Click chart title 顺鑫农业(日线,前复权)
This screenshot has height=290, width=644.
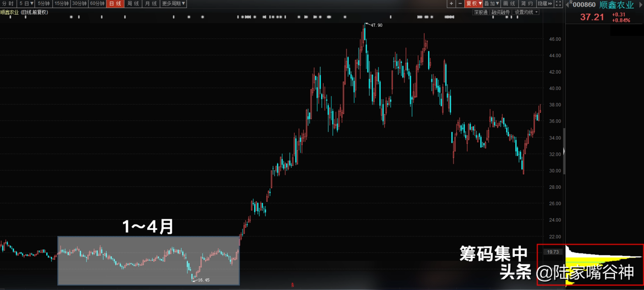point(24,12)
